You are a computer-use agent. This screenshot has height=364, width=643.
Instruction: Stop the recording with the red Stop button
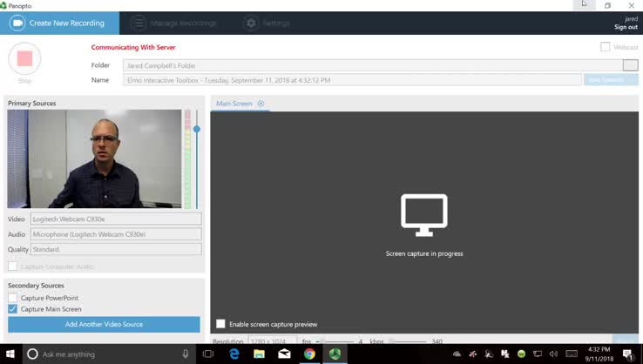(24, 59)
